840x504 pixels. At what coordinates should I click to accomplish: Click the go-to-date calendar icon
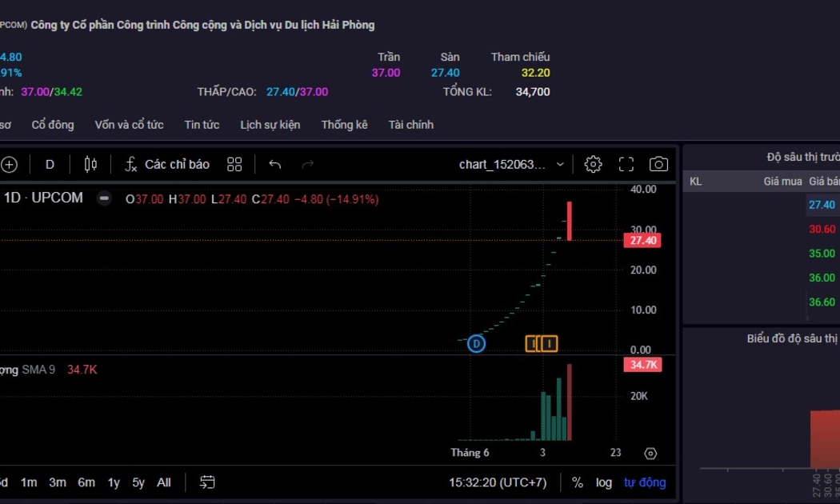coord(207,482)
